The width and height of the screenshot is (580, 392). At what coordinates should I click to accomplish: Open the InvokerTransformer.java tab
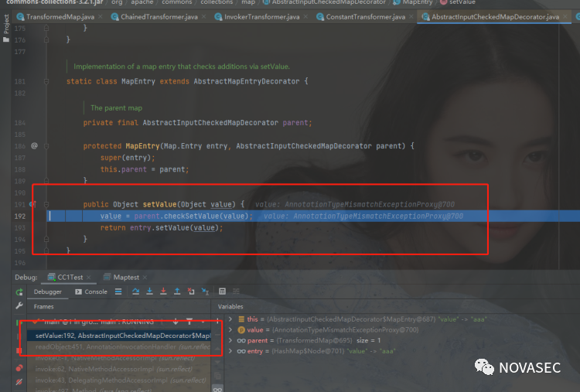tap(258, 17)
